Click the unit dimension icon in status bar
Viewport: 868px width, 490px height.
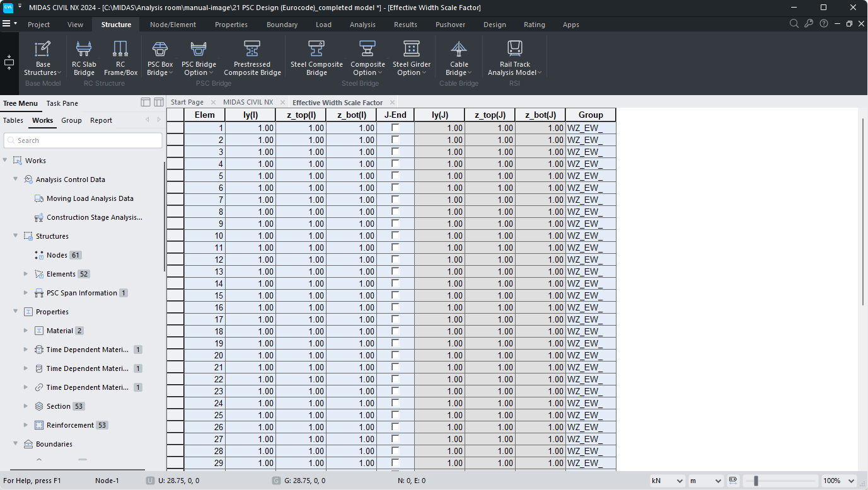[x=733, y=481]
